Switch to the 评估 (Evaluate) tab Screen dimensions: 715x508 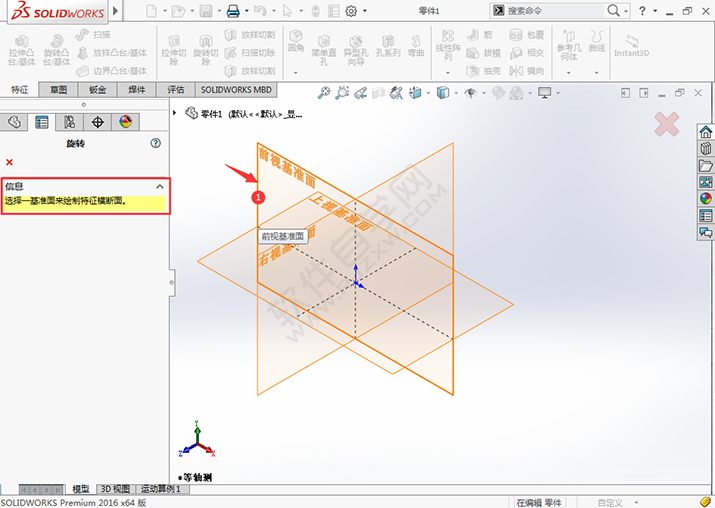click(x=176, y=90)
